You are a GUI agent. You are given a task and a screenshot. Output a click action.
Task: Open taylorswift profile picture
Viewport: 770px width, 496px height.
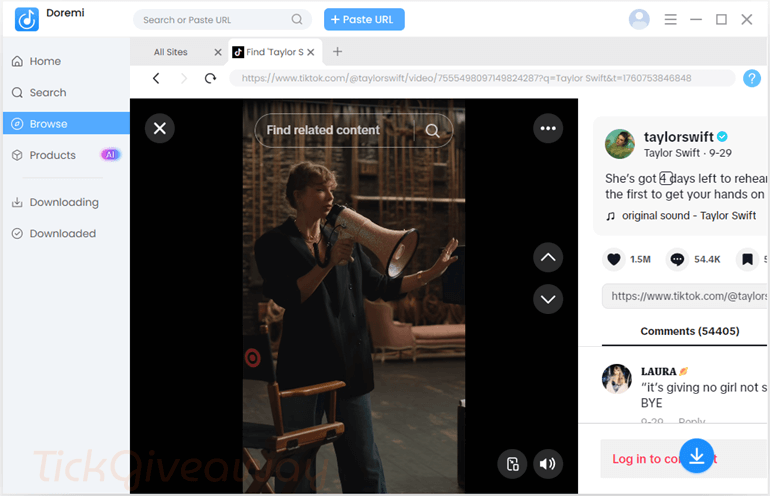(619, 144)
